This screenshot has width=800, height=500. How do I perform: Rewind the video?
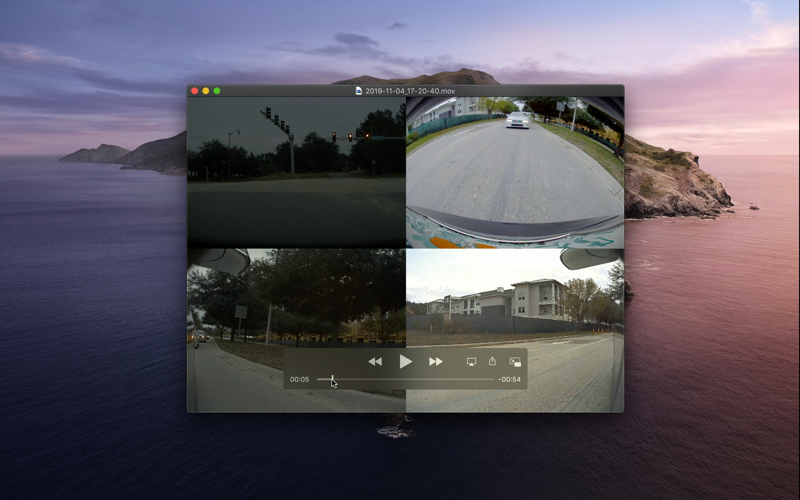pos(375,362)
